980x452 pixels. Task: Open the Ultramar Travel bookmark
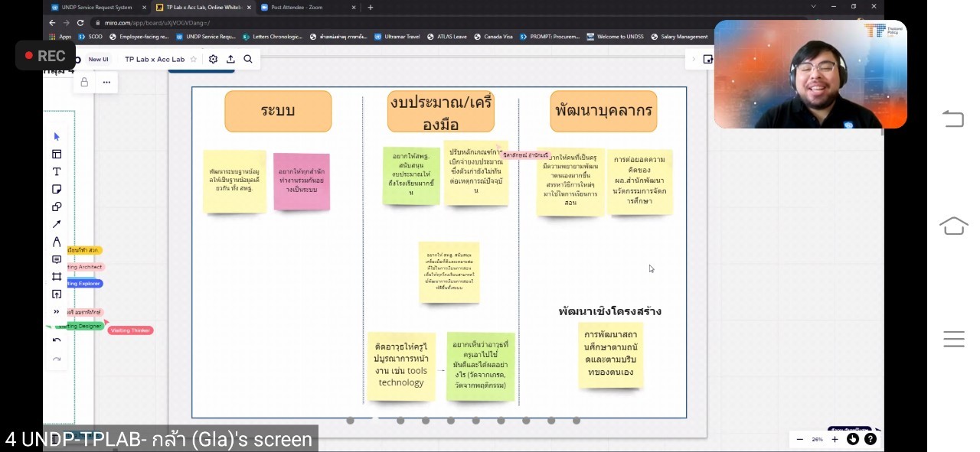click(397, 36)
